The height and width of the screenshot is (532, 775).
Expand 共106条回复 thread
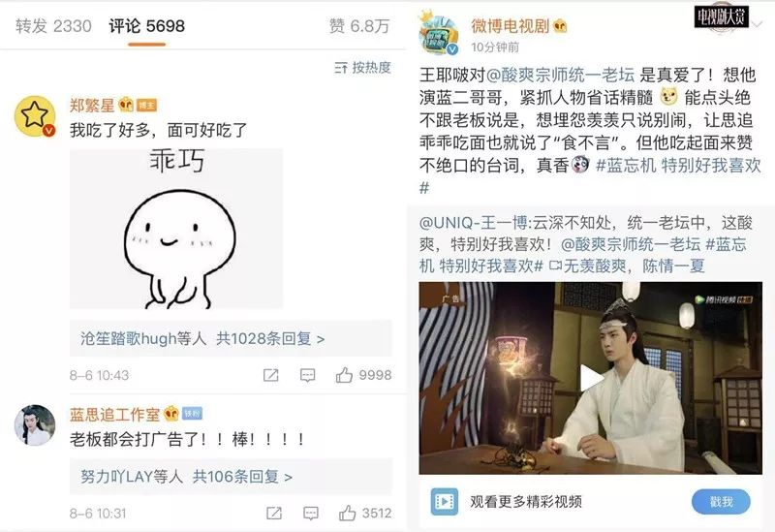pos(242,477)
